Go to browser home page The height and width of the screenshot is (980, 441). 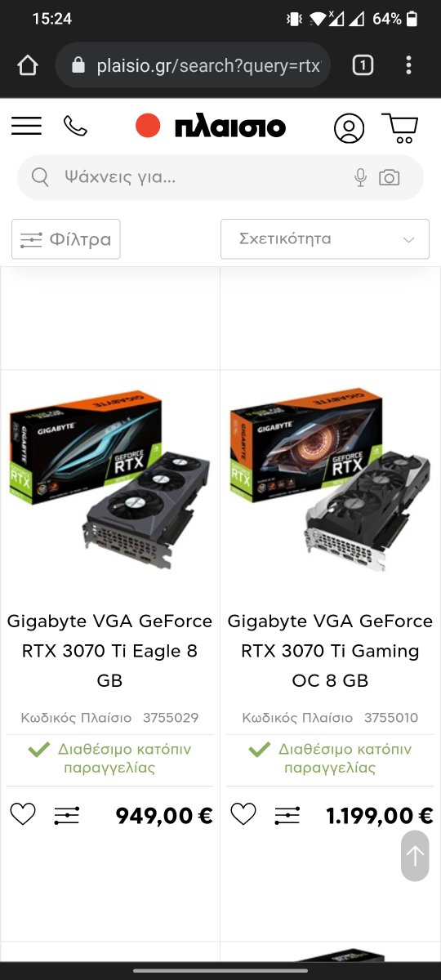point(28,65)
